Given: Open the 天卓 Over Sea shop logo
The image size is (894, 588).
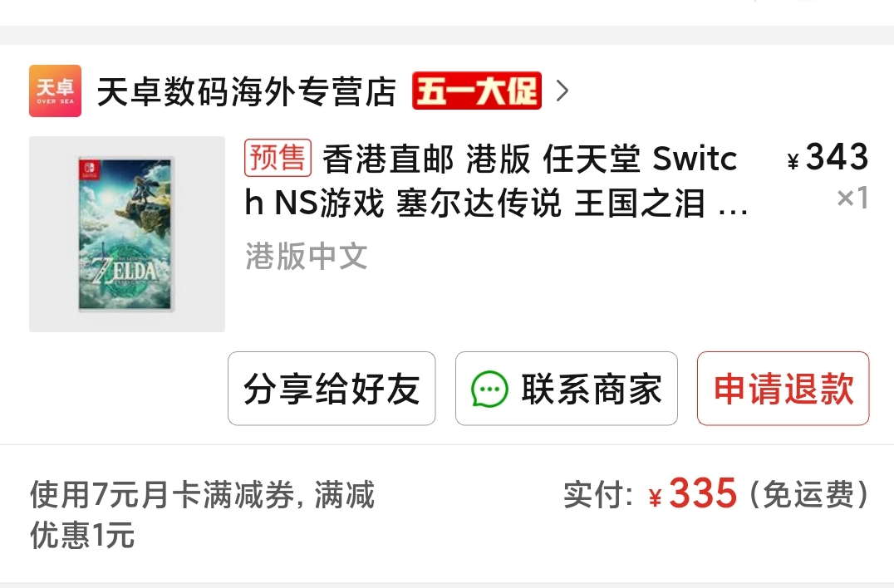Looking at the screenshot, I should 56,91.
